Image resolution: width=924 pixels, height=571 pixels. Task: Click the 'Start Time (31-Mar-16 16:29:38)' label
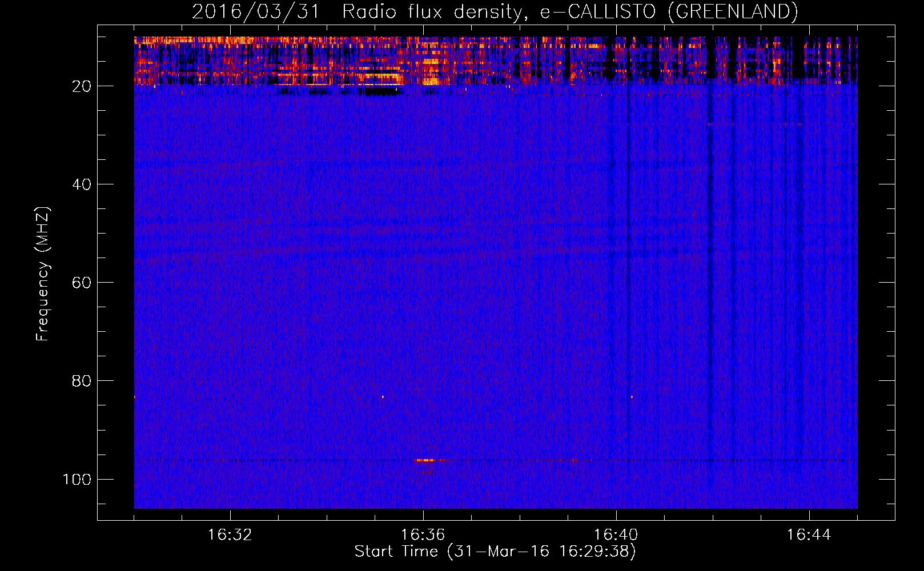point(495,552)
